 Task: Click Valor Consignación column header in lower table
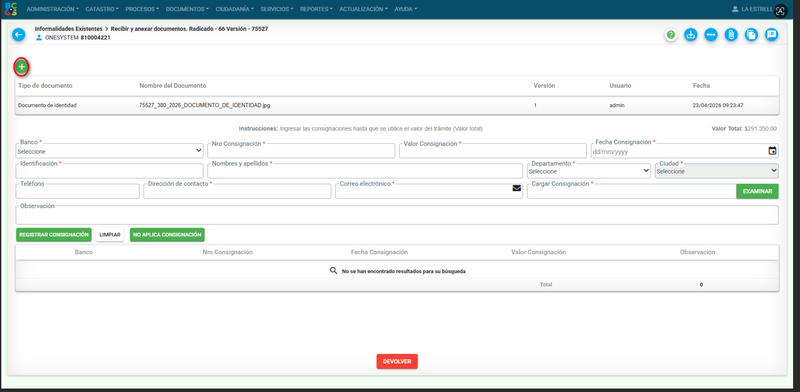pos(538,252)
